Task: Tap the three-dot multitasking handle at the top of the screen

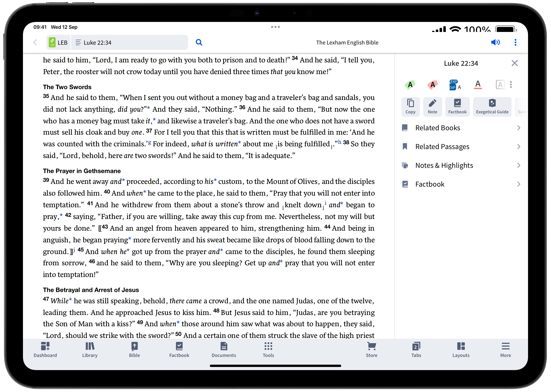Action: coord(275,27)
